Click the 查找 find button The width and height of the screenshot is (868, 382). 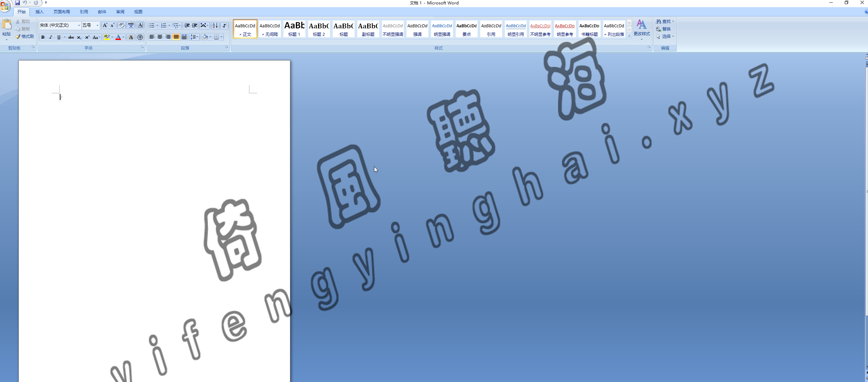pyautogui.click(x=665, y=22)
